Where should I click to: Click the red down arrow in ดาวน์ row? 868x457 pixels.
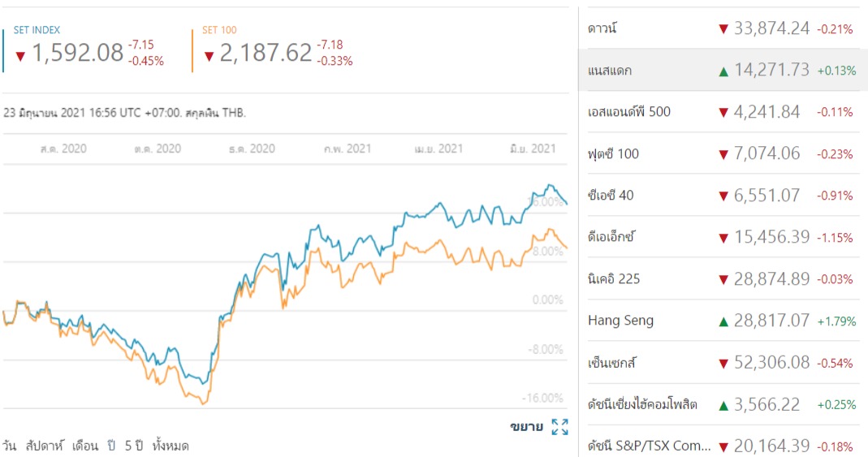point(723,29)
